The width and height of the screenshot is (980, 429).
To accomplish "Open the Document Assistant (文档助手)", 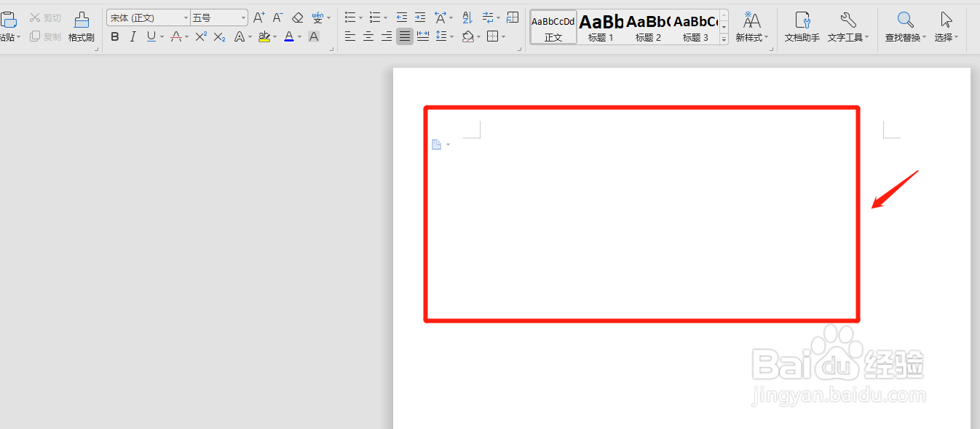I will [x=802, y=27].
